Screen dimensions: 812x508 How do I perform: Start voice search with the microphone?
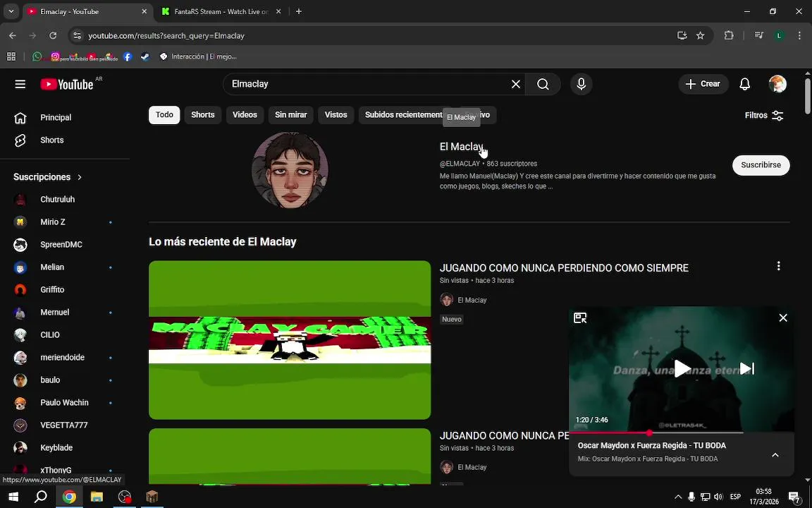[x=581, y=84]
